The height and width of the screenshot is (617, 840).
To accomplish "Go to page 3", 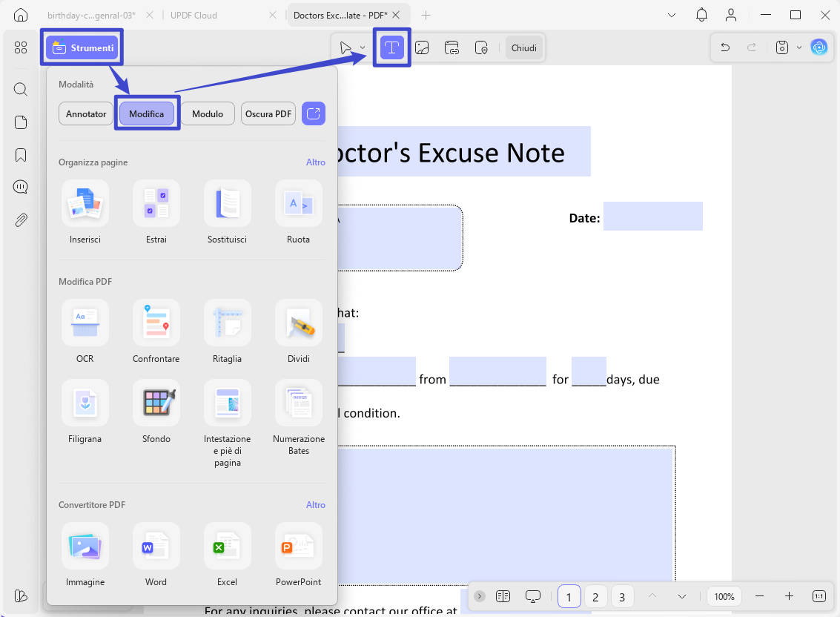I will [x=622, y=597].
